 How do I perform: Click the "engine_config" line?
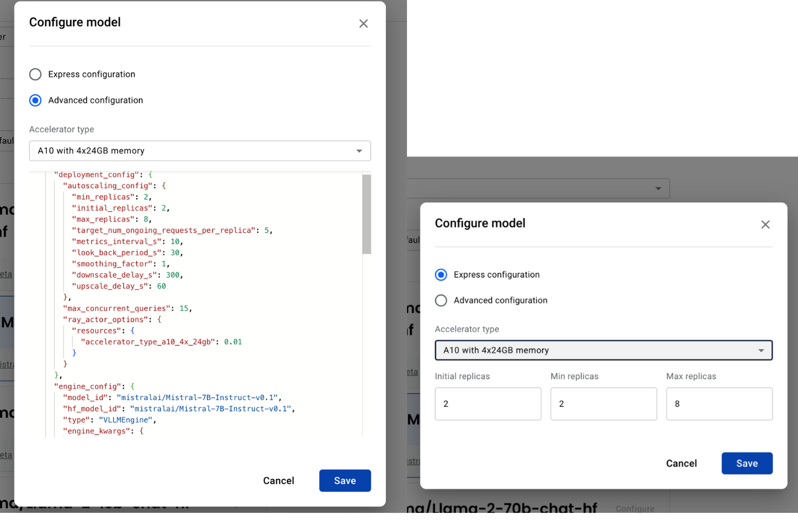[x=94, y=386]
